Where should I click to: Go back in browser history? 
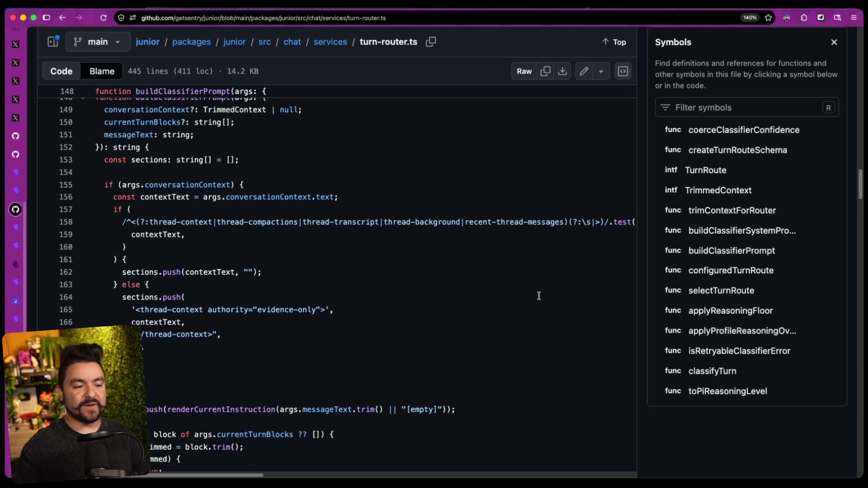pos(62,18)
